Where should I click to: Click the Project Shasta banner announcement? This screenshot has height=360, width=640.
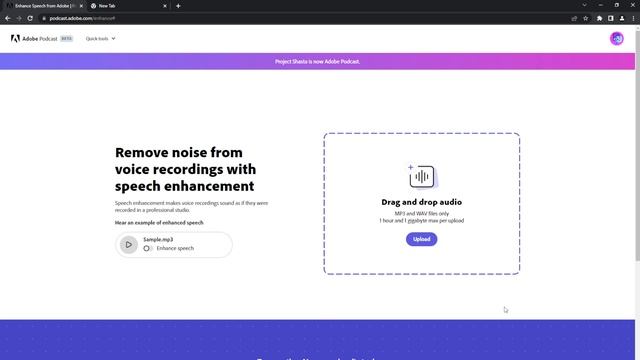click(317, 62)
